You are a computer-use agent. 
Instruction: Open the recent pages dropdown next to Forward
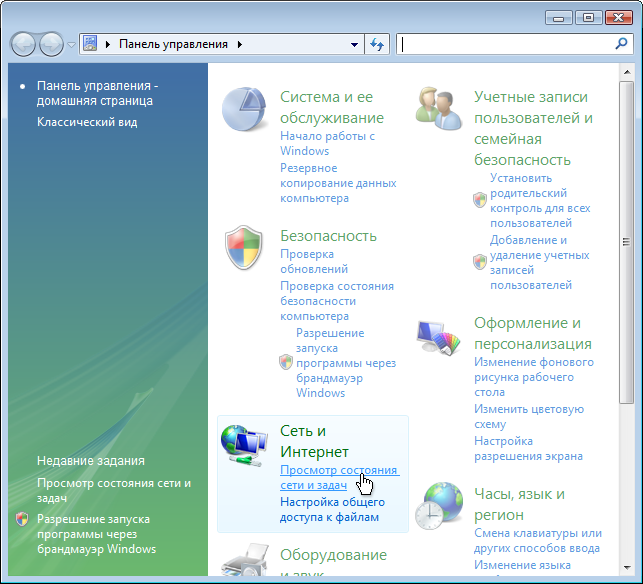coord(71,44)
